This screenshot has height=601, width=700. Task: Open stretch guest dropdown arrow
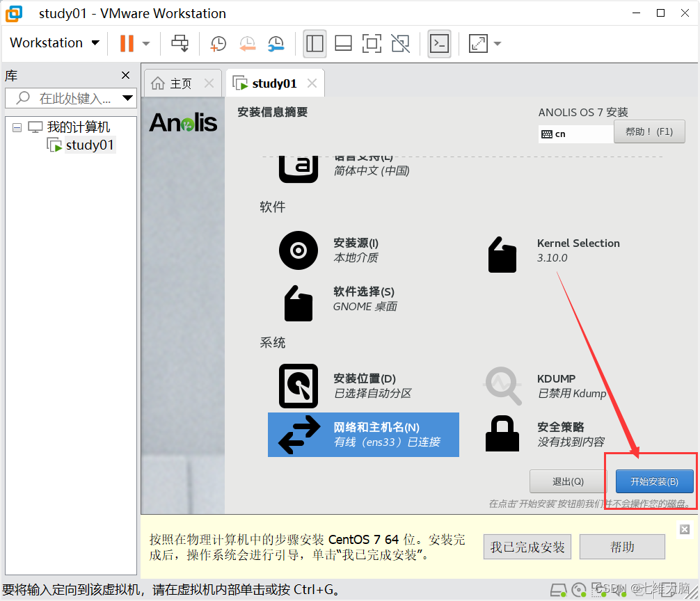click(x=498, y=44)
